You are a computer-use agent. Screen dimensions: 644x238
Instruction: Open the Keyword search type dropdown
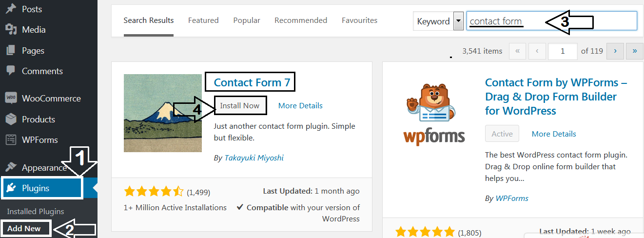point(458,21)
